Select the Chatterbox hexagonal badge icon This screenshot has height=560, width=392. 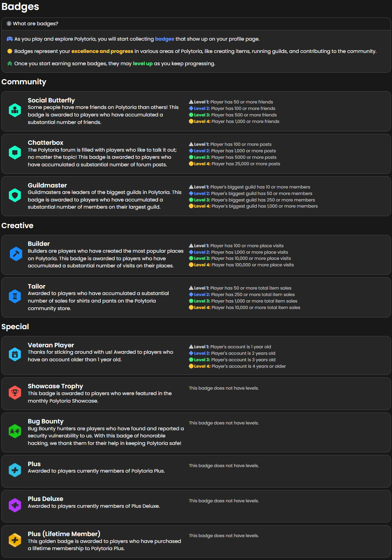[15, 153]
